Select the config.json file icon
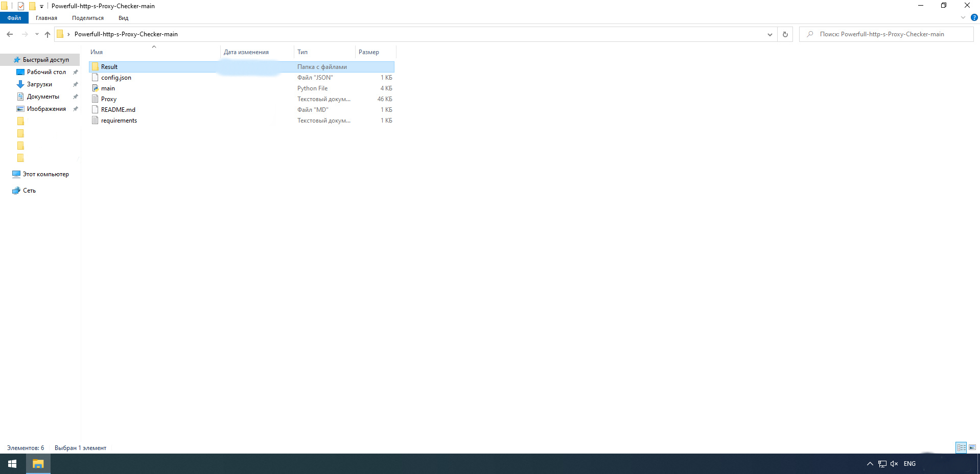The height and width of the screenshot is (474, 980). [x=95, y=78]
